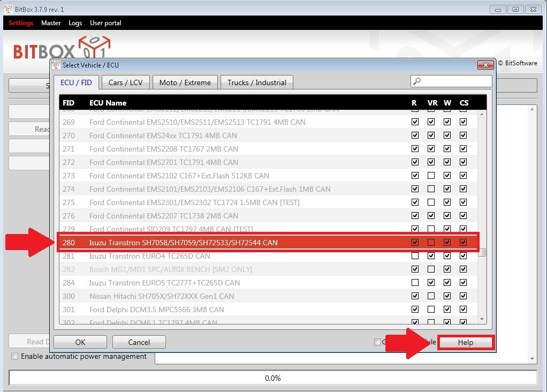Viewport: 547px width, 392px height.
Task: Toggle R checkbox for FID 281
Action: click(x=415, y=255)
